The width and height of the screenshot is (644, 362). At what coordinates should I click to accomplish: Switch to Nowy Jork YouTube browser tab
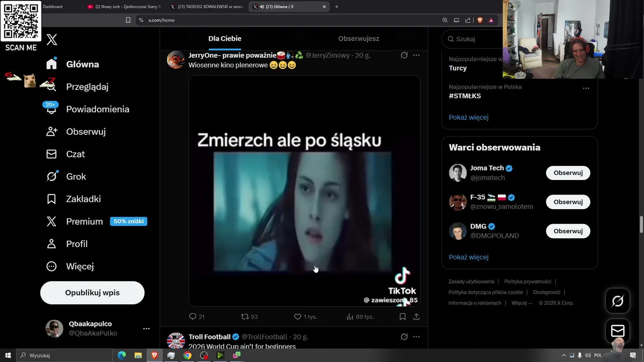point(124,7)
